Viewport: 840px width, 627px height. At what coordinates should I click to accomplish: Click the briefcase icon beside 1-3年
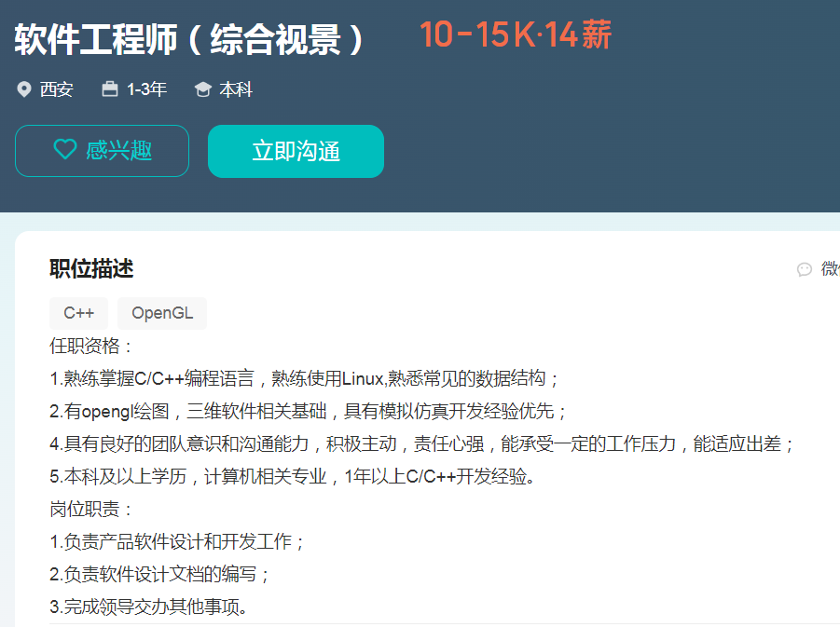coord(110,89)
